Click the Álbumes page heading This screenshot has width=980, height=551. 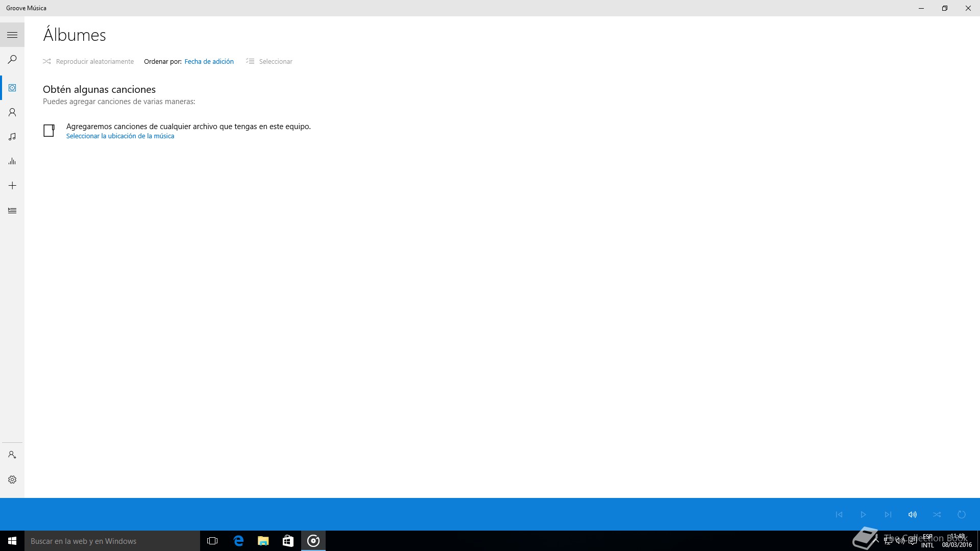click(75, 35)
